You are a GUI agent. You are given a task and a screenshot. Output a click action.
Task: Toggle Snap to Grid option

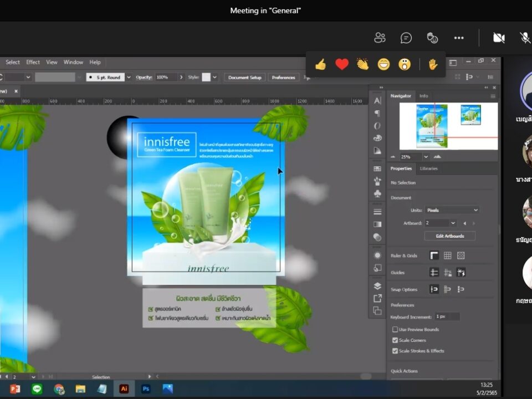[x=448, y=289]
